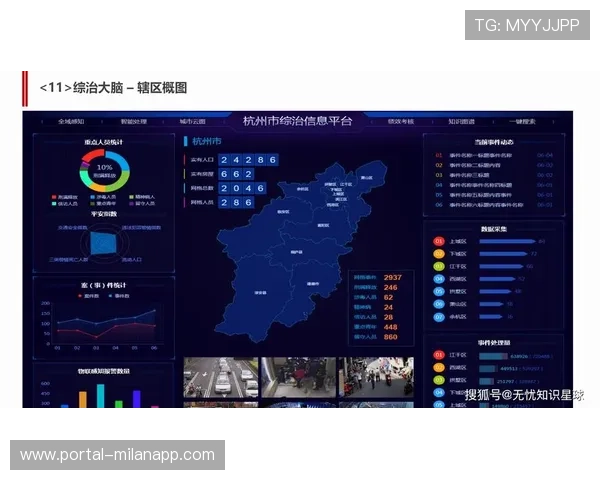This screenshot has height=480, width=600.
Task: Click red 01 badge in 事件处理量 panel
Action: [439, 355]
